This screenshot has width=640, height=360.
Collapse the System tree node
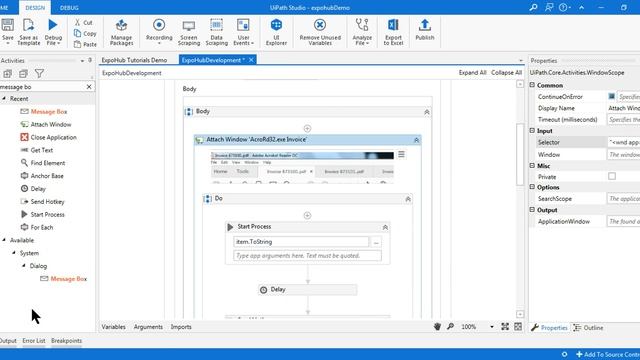(14, 253)
